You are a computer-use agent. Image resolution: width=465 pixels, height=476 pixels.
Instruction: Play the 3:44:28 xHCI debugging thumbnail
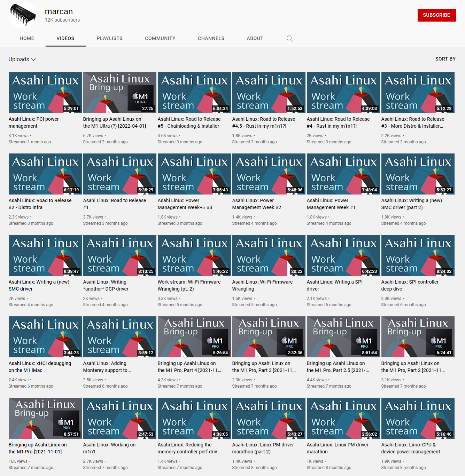[x=45, y=337]
